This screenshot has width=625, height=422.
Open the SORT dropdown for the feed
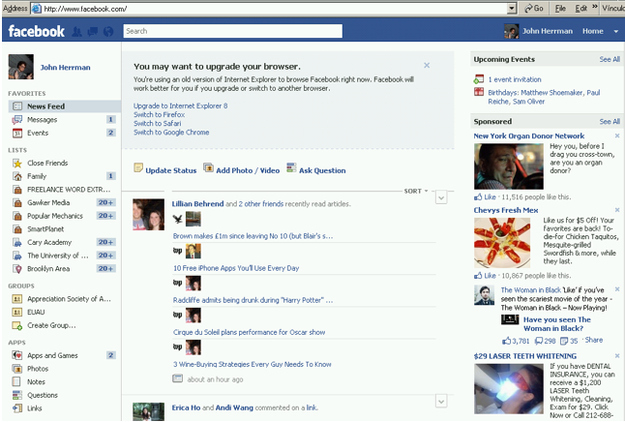click(x=416, y=191)
